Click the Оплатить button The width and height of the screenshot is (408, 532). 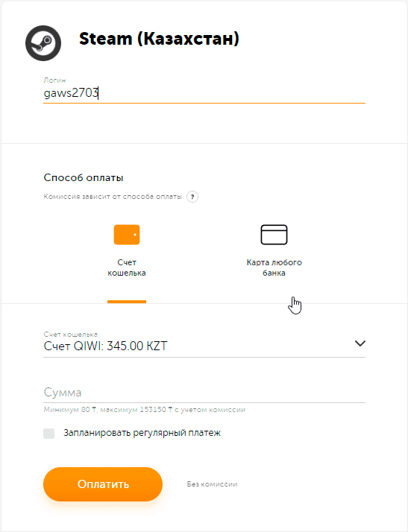(x=103, y=484)
